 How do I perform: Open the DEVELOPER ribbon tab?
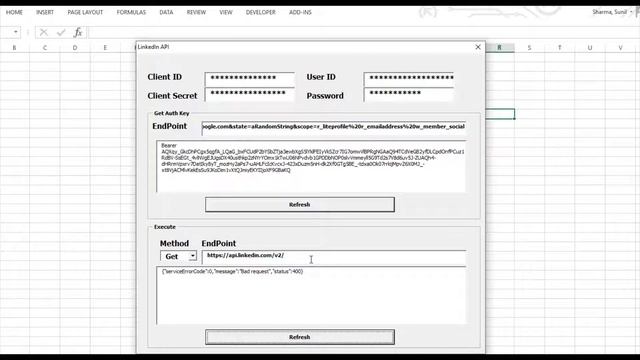coord(260,12)
